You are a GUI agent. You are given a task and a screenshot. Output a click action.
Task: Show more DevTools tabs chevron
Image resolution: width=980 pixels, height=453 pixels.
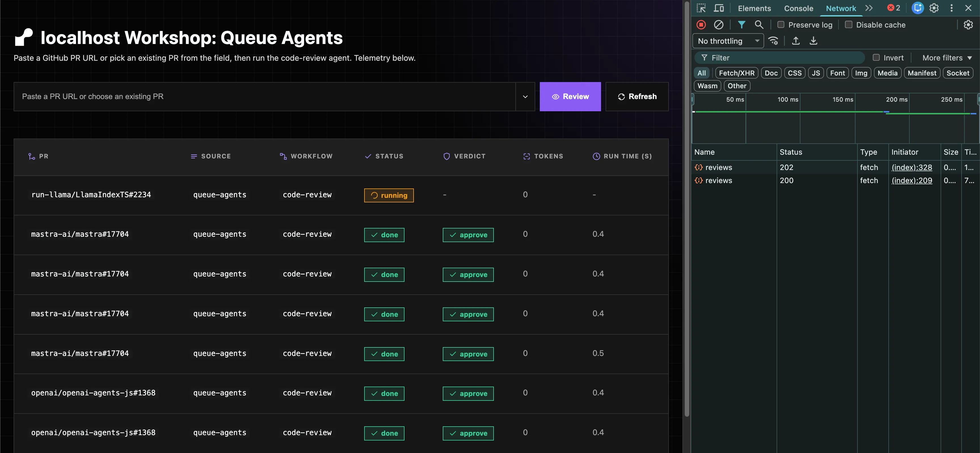pos(869,8)
